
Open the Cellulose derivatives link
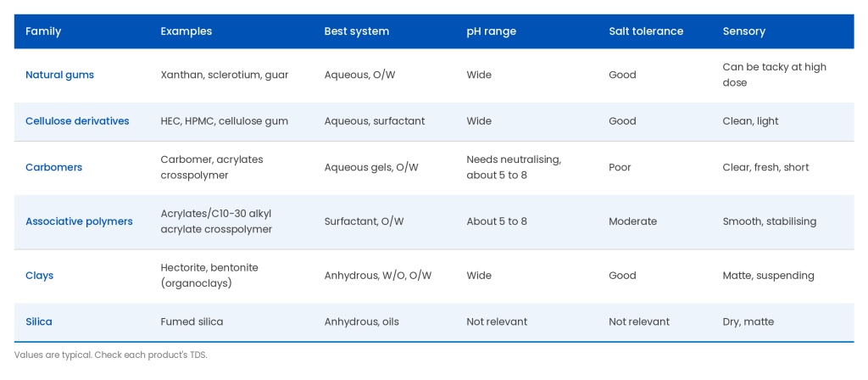click(77, 120)
